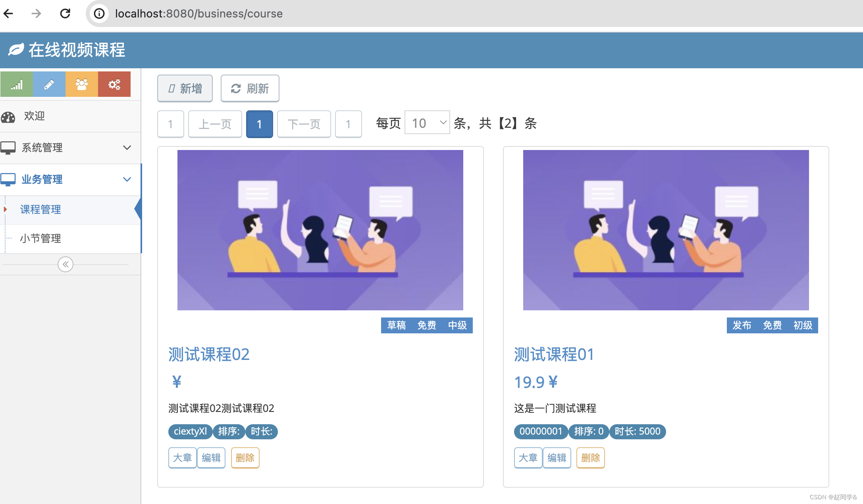
Task: Click the 新增 button
Action: 185,88
